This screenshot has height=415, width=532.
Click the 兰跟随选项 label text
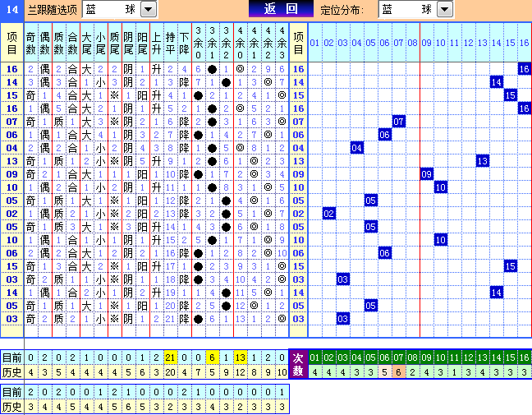53,10
